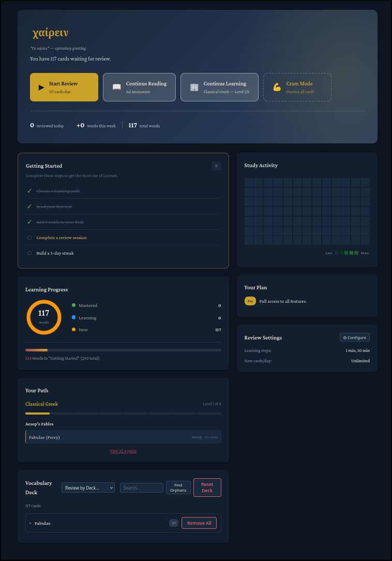Viewport: 392px width, 561px height.
Task: Click the open book icon for Continue Reading
Action: 117,87
